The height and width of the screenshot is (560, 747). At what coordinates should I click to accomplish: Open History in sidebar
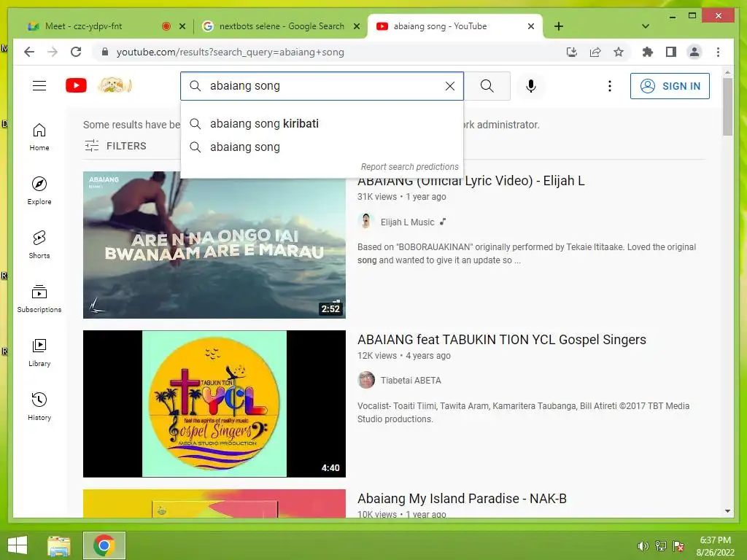point(39,407)
